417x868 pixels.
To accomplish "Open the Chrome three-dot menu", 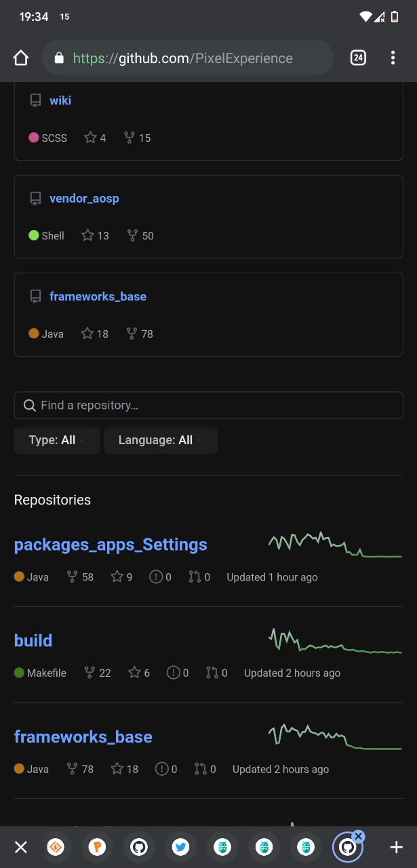I will tap(393, 58).
